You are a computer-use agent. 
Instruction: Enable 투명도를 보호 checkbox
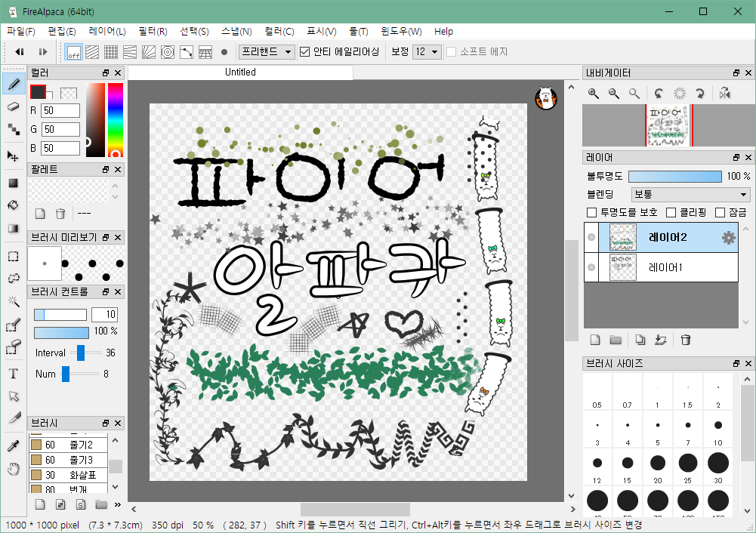[591, 213]
